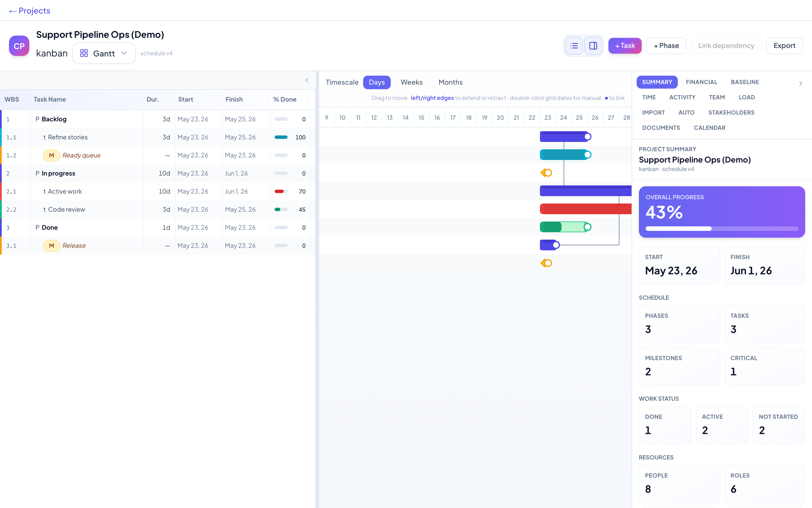This screenshot has height=508, width=812.
Task: Select the Active work task name
Action: tap(65, 192)
